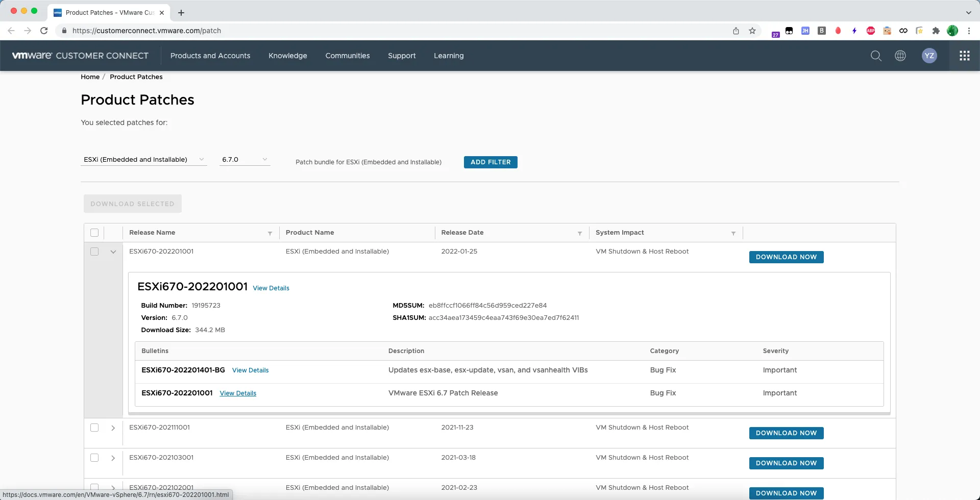The width and height of the screenshot is (980, 500).
Task: Click the 344.2 MB download size
Action: tap(210, 330)
